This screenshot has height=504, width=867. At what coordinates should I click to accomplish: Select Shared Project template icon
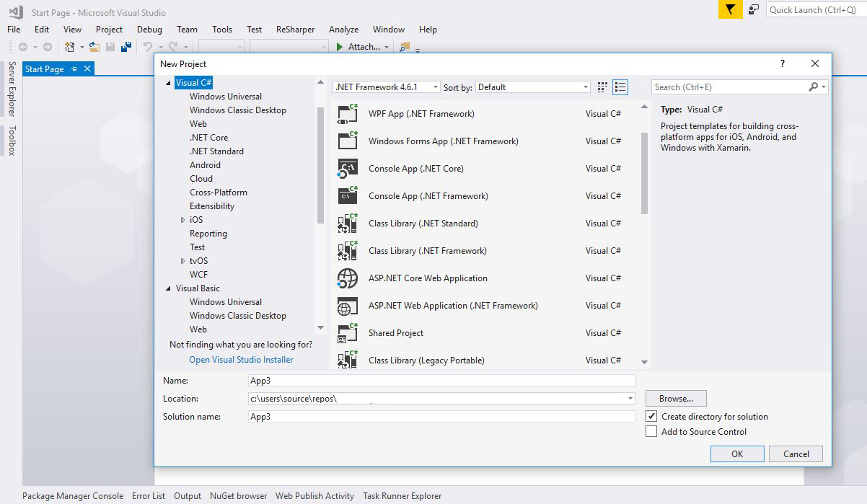pyautogui.click(x=348, y=333)
